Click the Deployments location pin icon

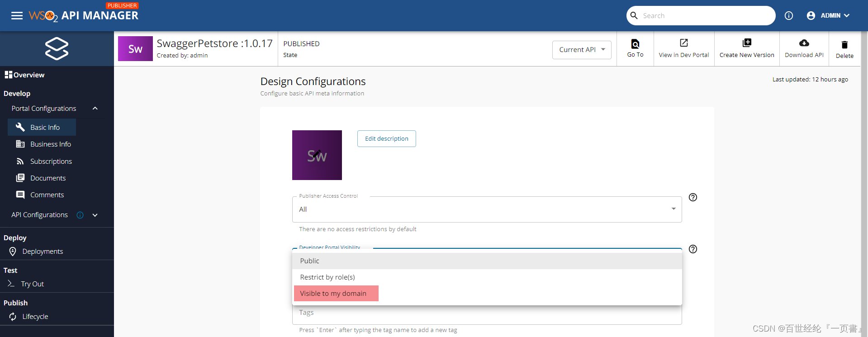(13, 252)
